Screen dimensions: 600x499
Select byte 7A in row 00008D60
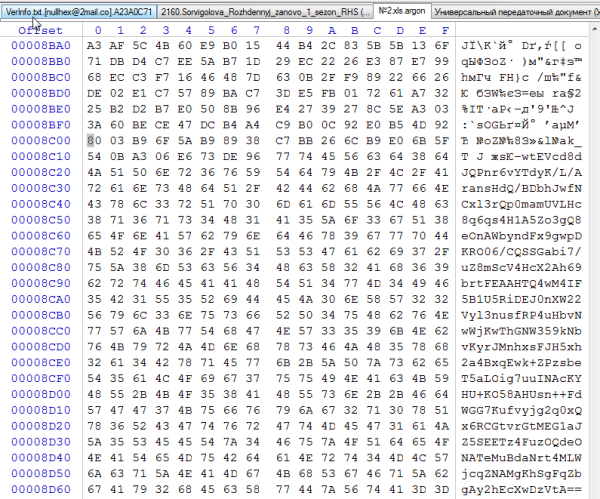coord(328,489)
